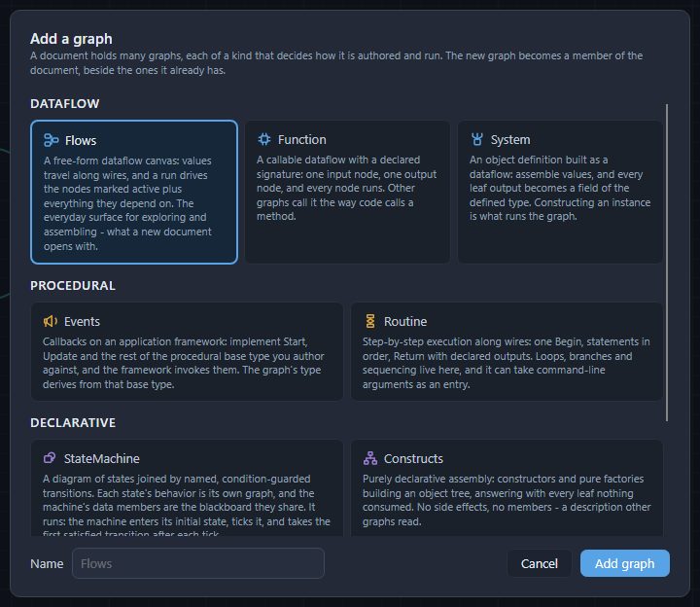
Task: Click the Flows graph icon
Action: pos(51,140)
